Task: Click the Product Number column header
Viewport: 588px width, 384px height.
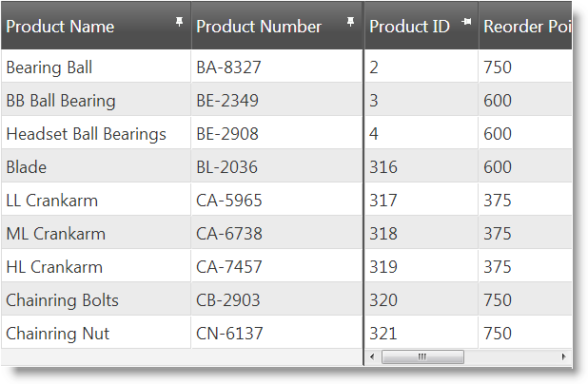Action: tap(259, 27)
